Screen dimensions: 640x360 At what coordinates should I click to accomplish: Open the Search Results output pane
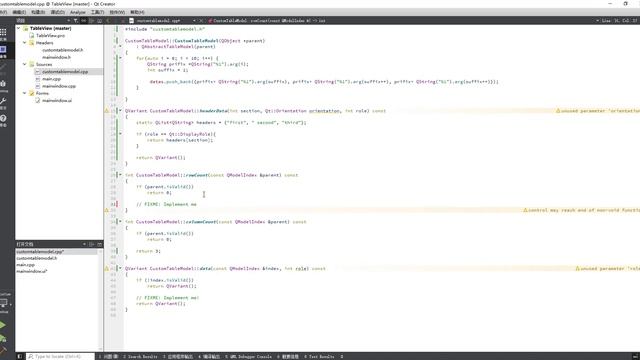pyautogui.click(x=140, y=357)
